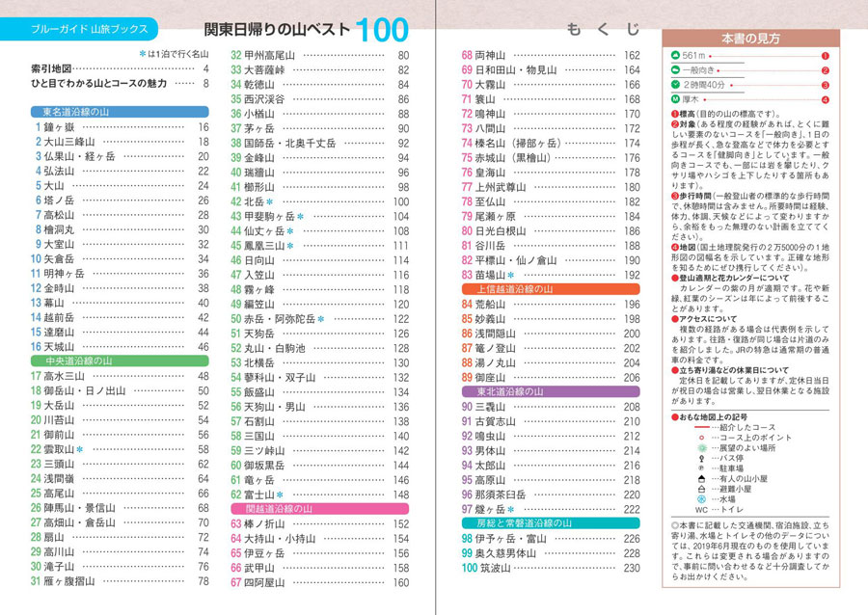Click the map icon beside 厚木

point(675,99)
